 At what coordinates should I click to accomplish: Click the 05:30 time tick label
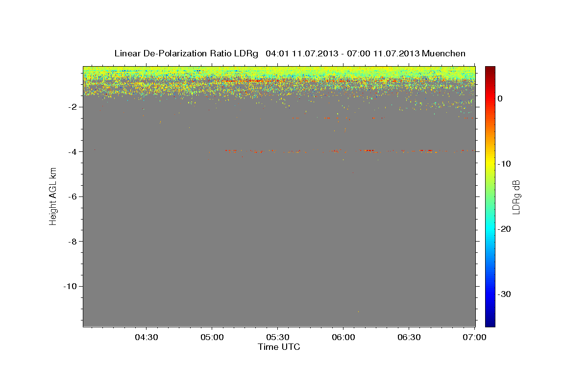click(278, 338)
